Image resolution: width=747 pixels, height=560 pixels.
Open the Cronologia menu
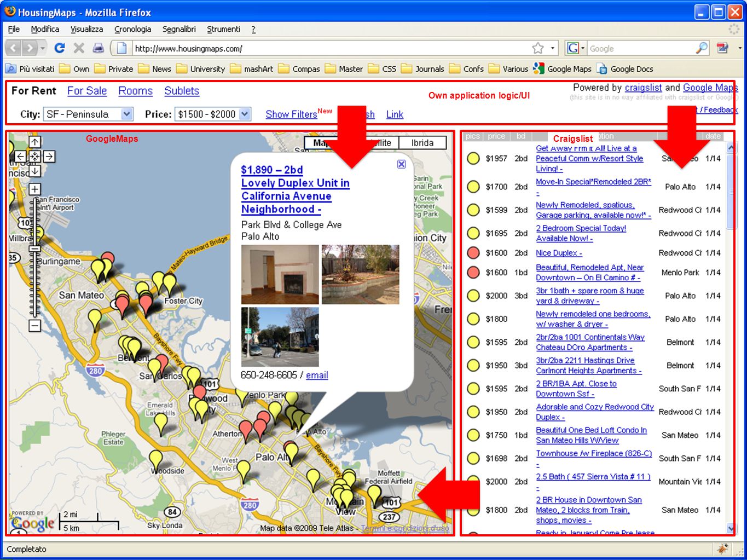pos(132,29)
